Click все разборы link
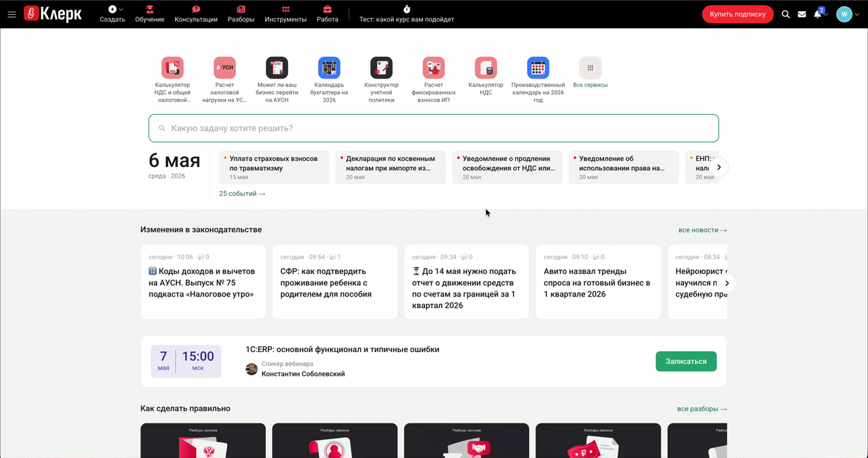The image size is (868, 458). pos(702,409)
